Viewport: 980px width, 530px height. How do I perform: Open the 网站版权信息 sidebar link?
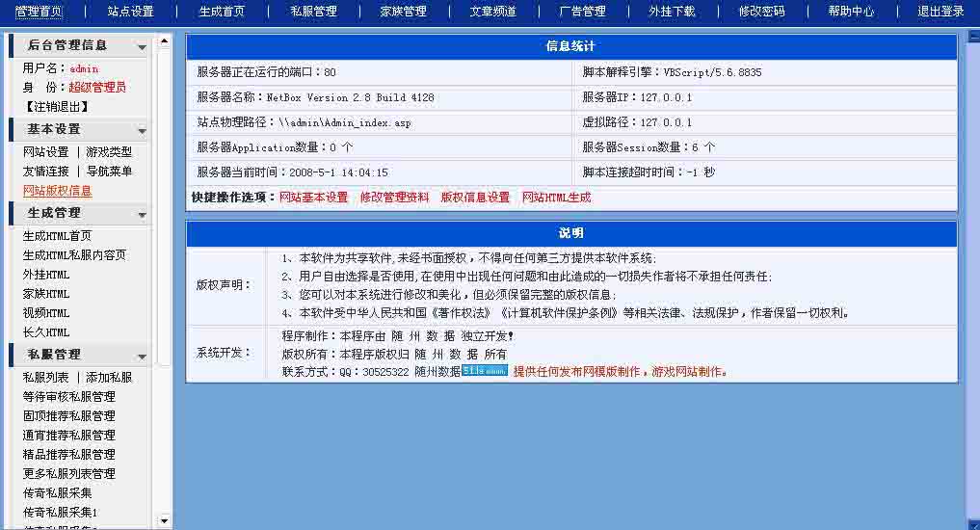(x=58, y=191)
